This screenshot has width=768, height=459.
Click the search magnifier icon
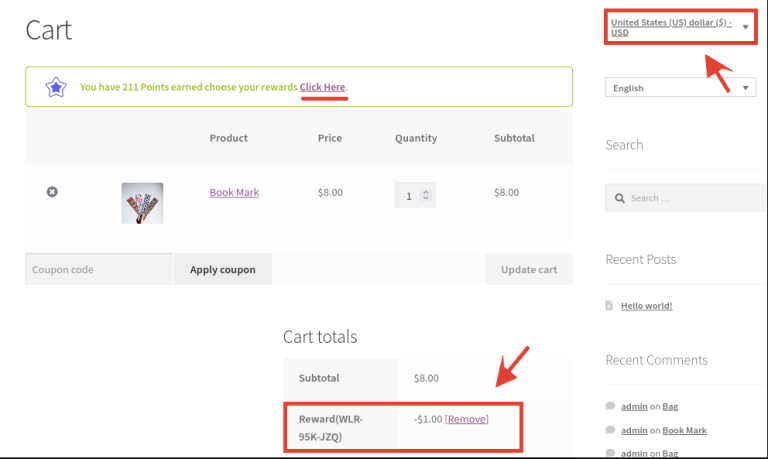click(x=620, y=198)
